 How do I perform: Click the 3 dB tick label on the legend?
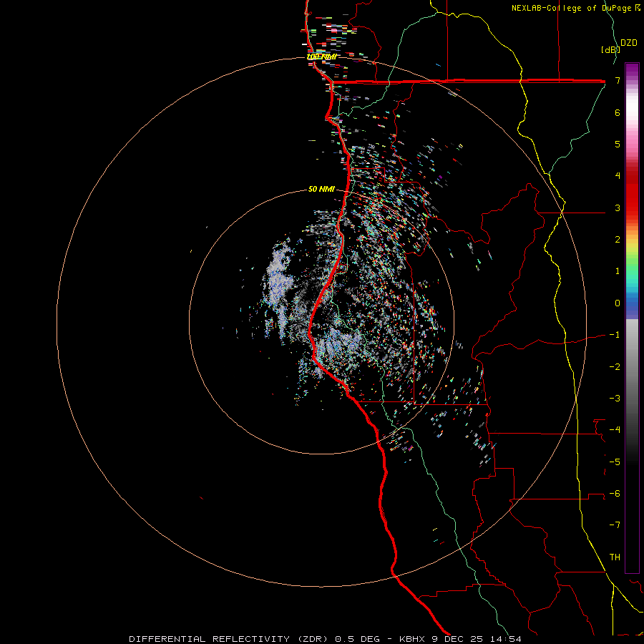618,208
